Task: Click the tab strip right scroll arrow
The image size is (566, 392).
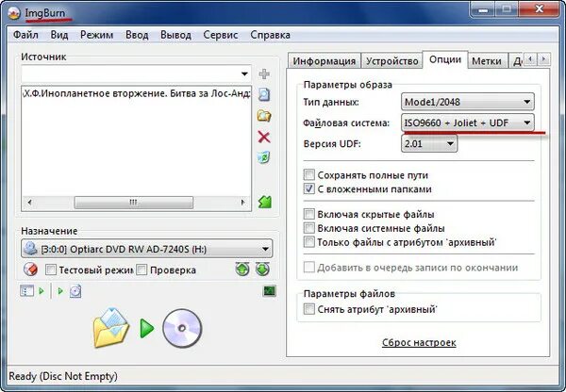Action: tap(544, 58)
